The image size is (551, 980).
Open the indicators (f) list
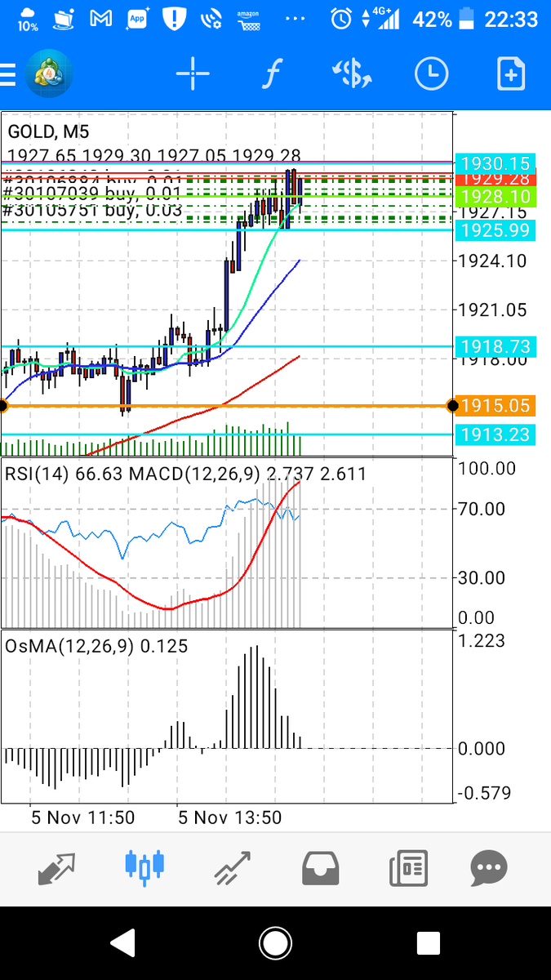[x=272, y=74]
